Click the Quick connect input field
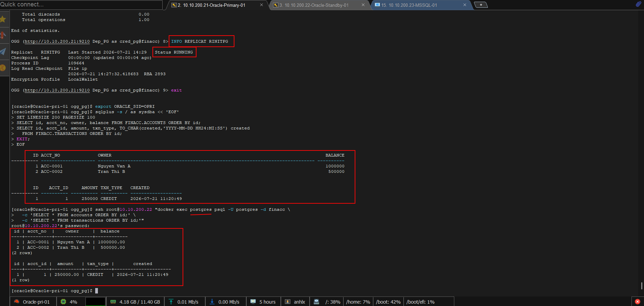Screen dimensions: 644x306 pos(81,5)
